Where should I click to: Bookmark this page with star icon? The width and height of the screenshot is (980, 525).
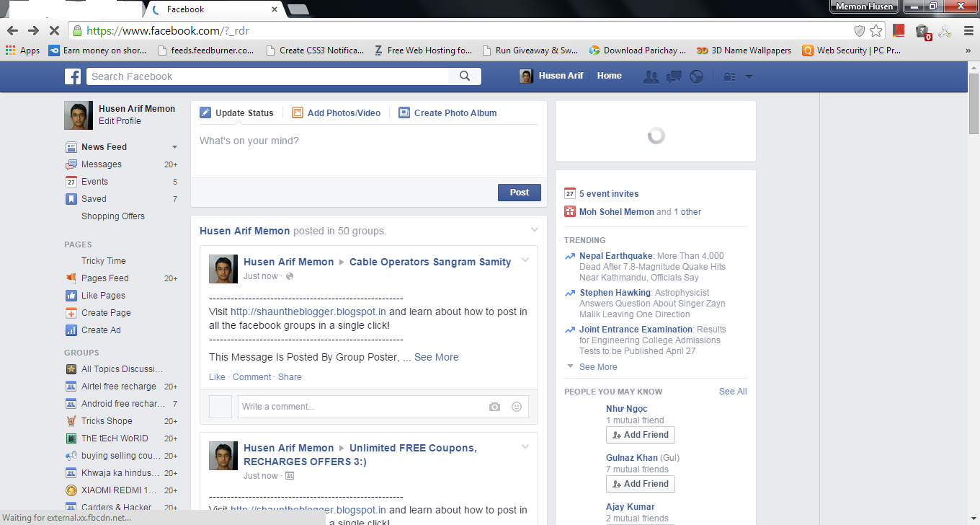coord(876,30)
